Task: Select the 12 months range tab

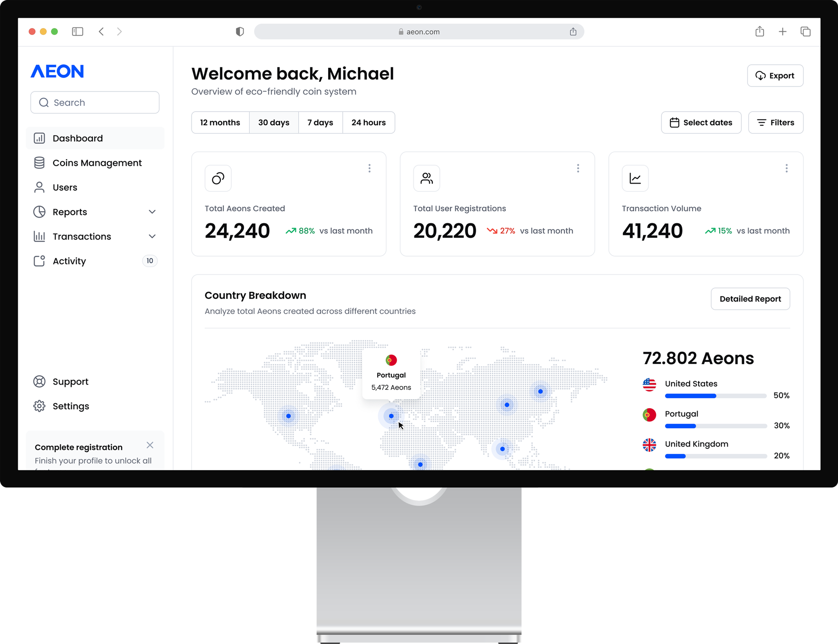Action: click(220, 123)
